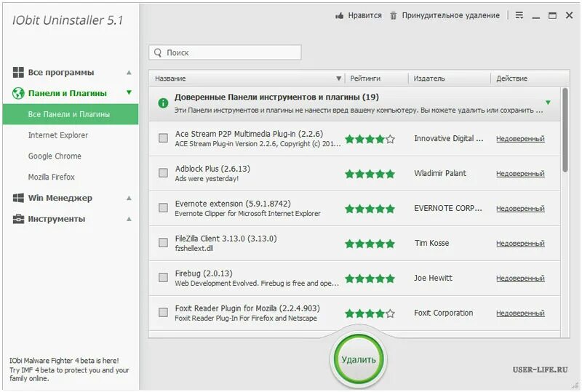Open the hamburger options menu icon
Viewport: 582px width, 392px height.
click(x=519, y=15)
